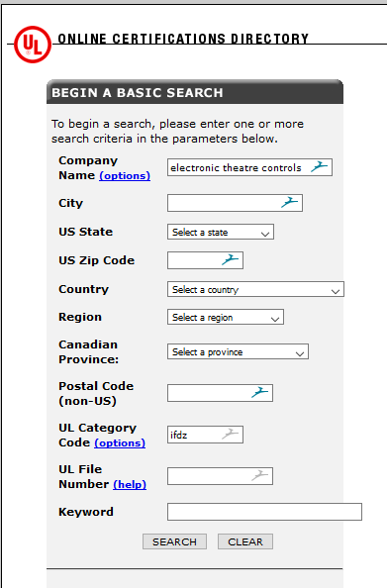Viewport: 387px width, 588px height.
Task: Open UL Category Code options link
Action: (x=120, y=442)
